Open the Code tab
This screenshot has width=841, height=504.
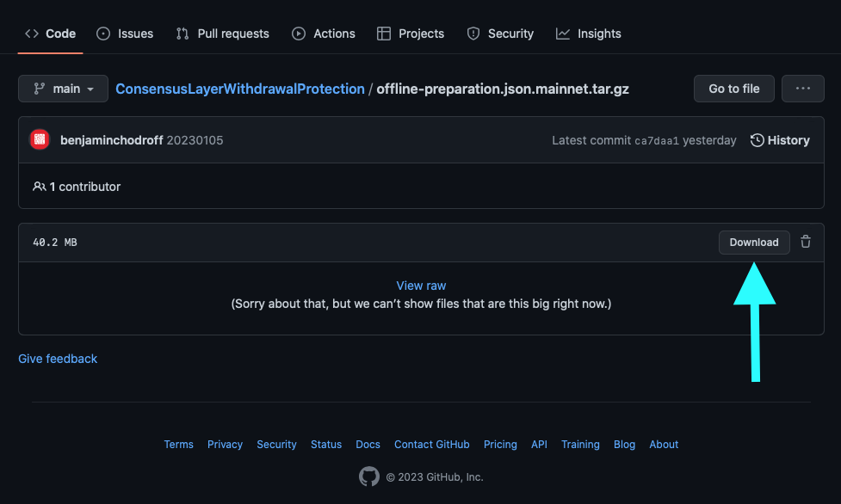tap(51, 34)
